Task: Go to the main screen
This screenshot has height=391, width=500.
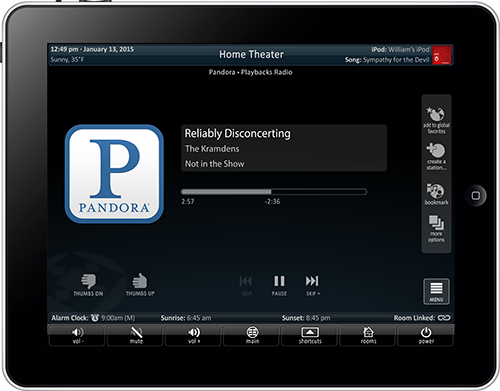Action: pos(252,335)
